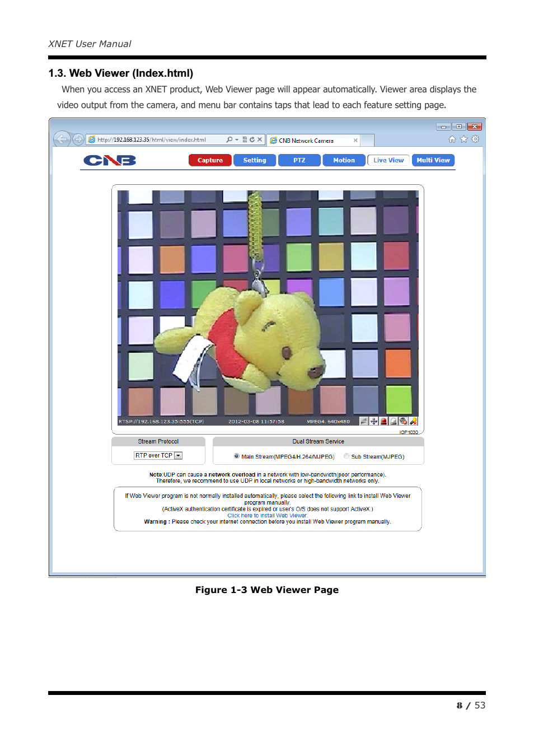534x756 pixels.
Task: Open the browser Tools gear icon
Action: pyautogui.click(x=475, y=139)
